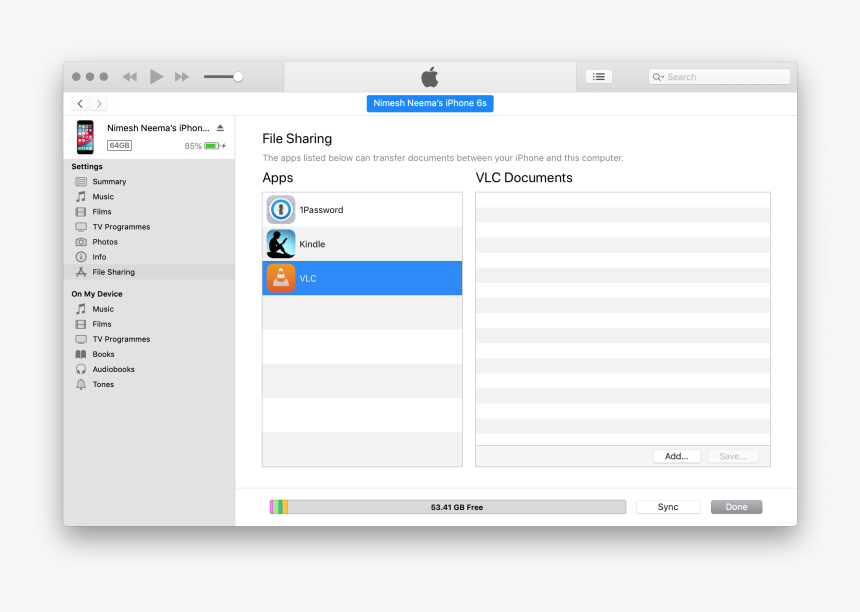
Task: Click the Books icon in sidebar
Action: [81, 354]
